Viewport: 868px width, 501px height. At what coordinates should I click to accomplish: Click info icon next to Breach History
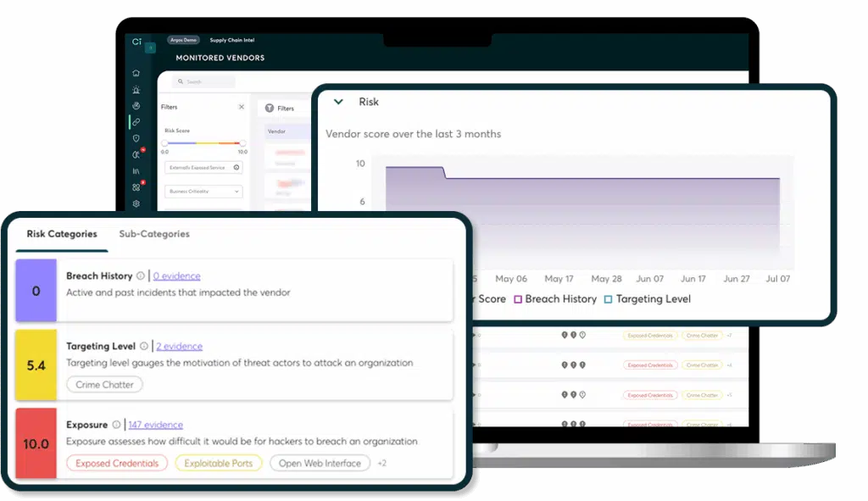[x=141, y=276]
